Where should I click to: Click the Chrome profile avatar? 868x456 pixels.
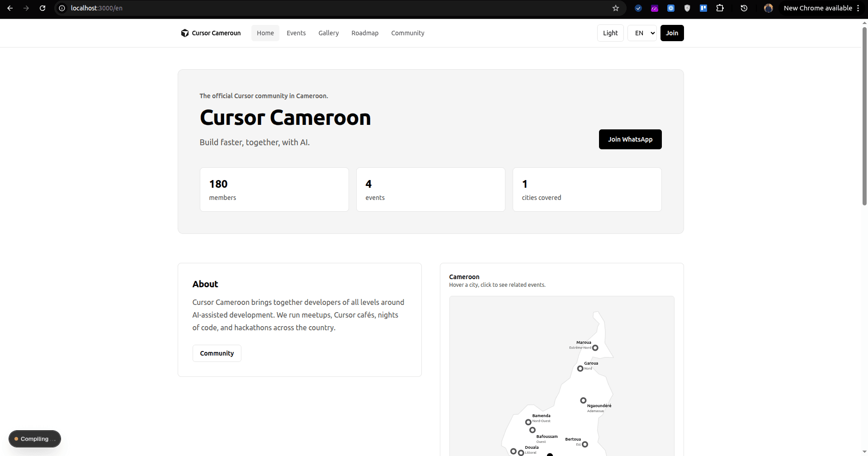(x=769, y=8)
